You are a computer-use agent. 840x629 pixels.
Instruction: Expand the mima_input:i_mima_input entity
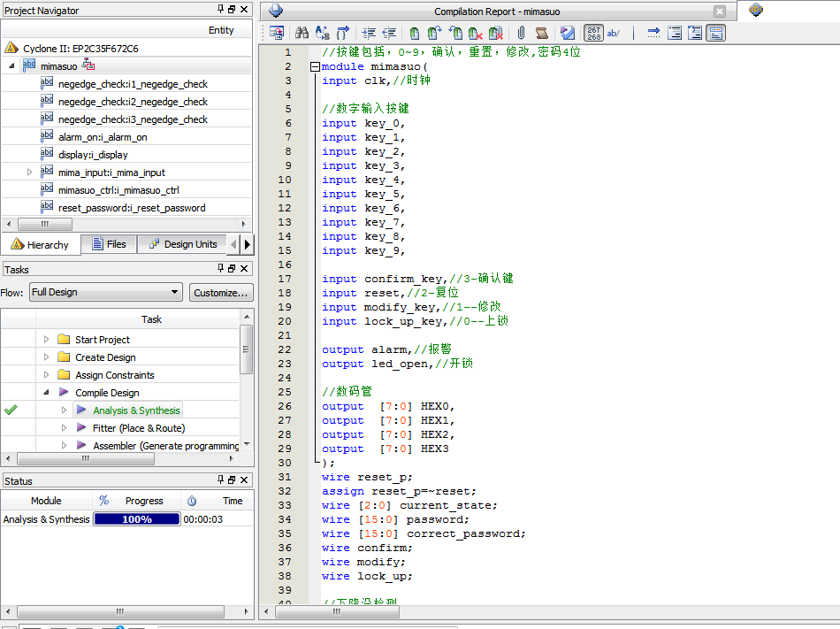point(29,172)
